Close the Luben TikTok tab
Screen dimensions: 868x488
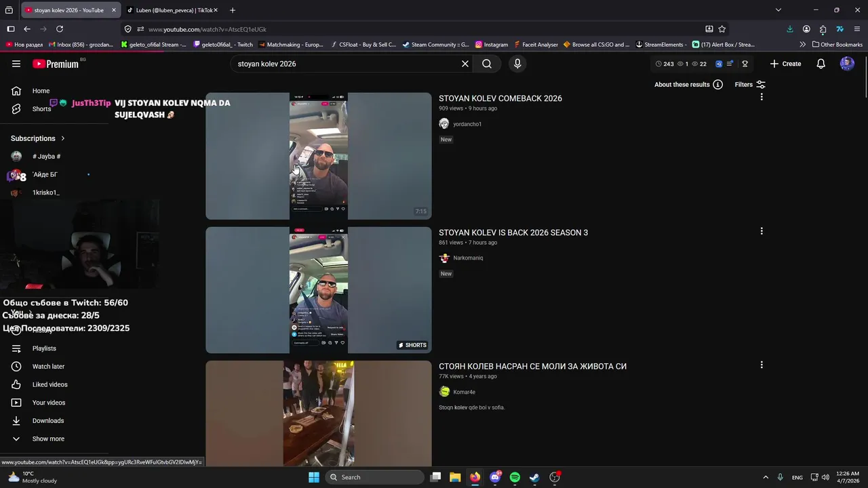coord(216,10)
